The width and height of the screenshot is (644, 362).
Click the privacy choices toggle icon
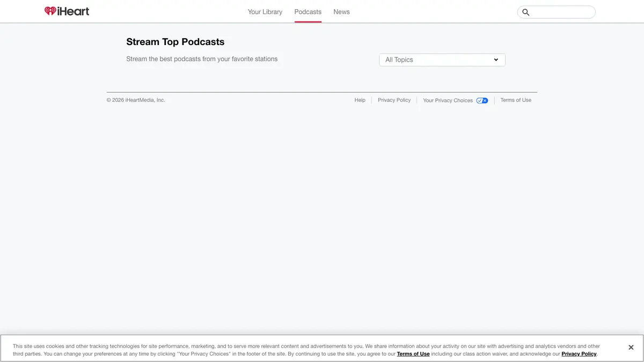(x=482, y=100)
